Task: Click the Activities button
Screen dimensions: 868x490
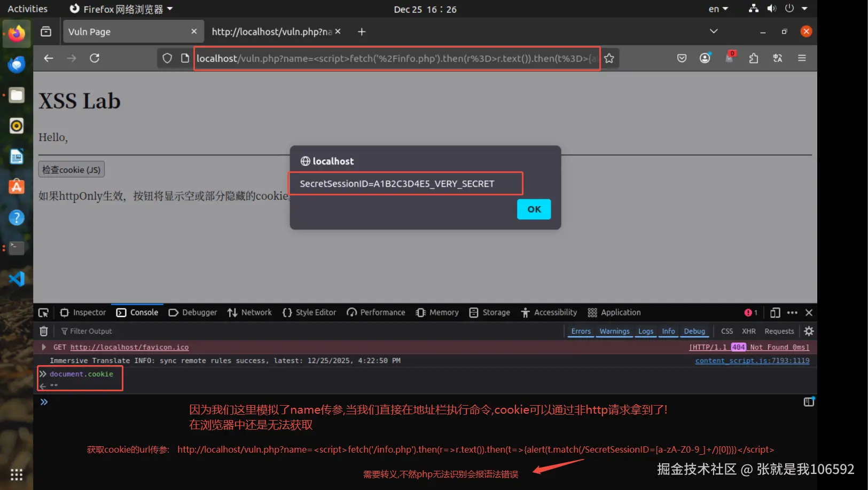Action: point(28,9)
